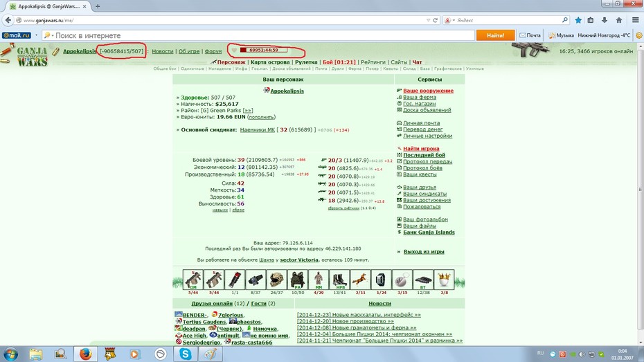This screenshot has width=644, height=362.
Task: Reload the page with the refresh icon
Action: (436, 20)
